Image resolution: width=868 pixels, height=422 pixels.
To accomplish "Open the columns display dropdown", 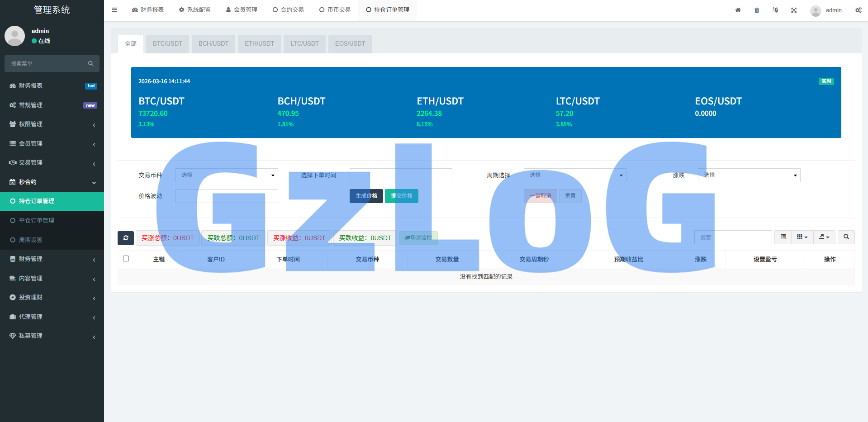I will 802,237.
